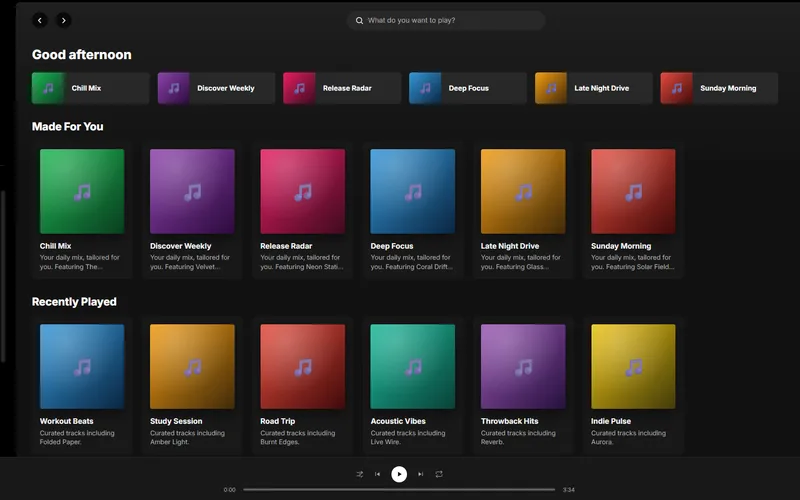Open the Discover Weekly shortcut tile

216,88
